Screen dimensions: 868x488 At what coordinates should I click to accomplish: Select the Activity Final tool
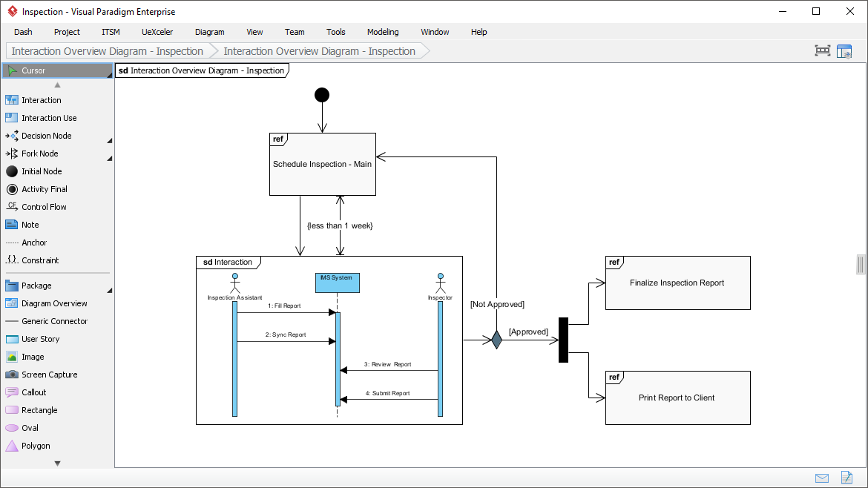coord(43,189)
